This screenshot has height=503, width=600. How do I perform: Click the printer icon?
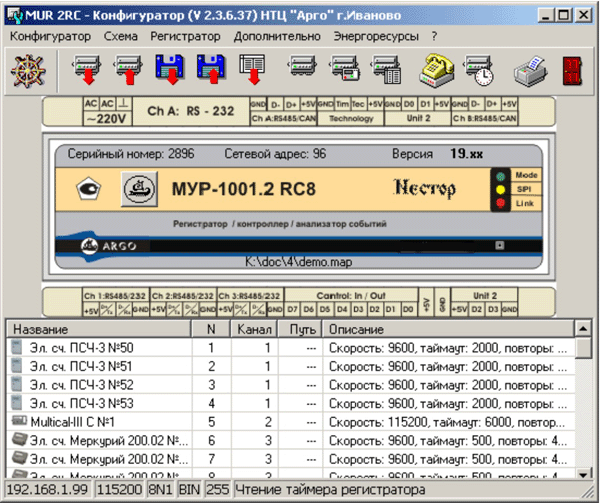tap(531, 72)
